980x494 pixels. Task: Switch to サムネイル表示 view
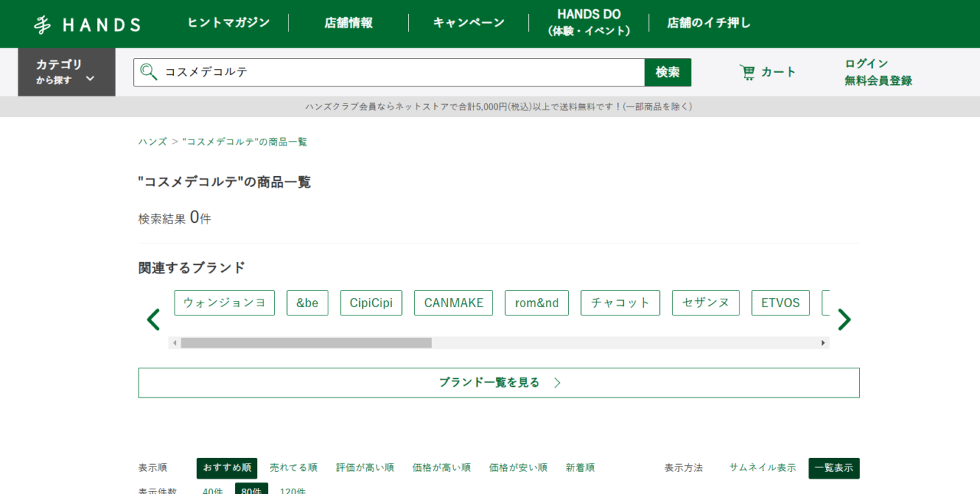(x=763, y=468)
